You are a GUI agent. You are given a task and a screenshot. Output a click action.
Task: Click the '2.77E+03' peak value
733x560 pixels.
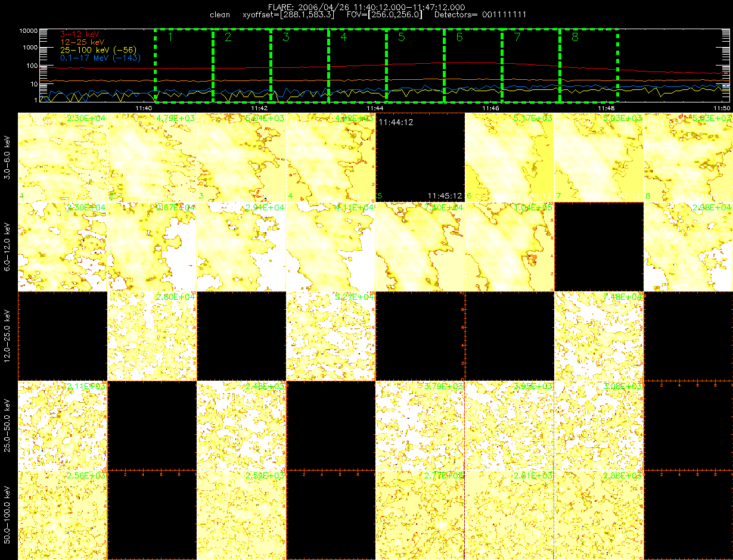point(443,475)
